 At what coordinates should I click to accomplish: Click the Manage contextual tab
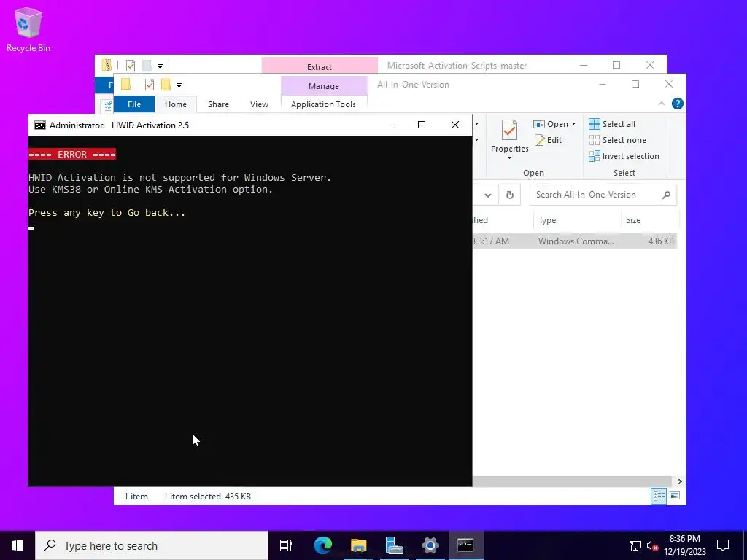(x=324, y=86)
